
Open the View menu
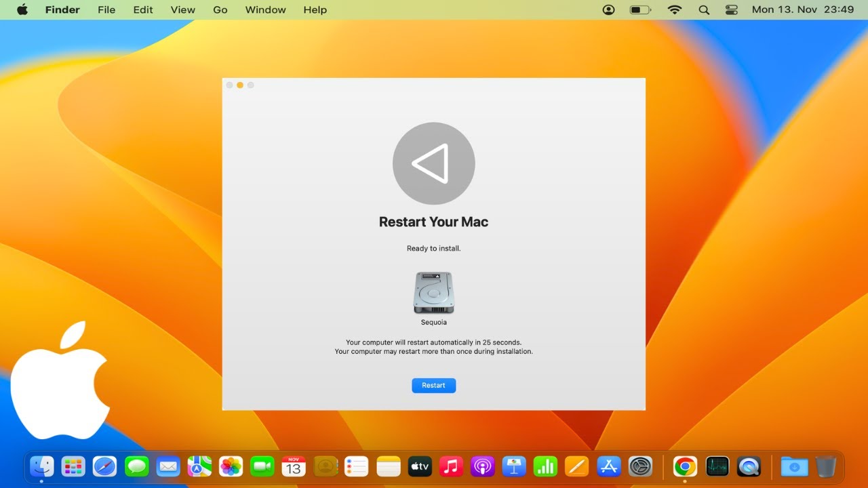point(183,9)
